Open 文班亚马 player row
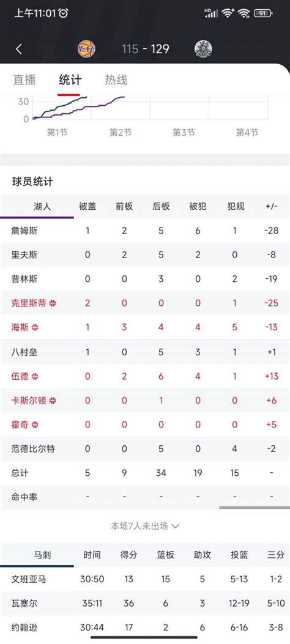This screenshot has height=644, width=290. click(145, 579)
